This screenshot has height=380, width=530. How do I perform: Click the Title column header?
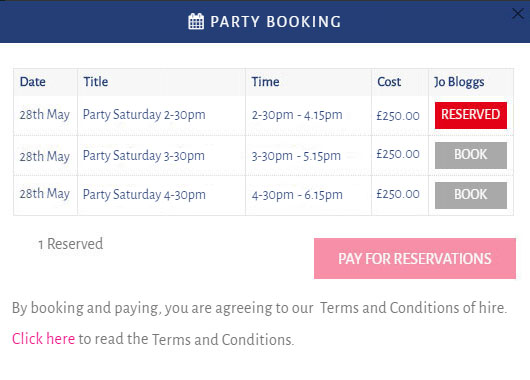pos(96,82)
